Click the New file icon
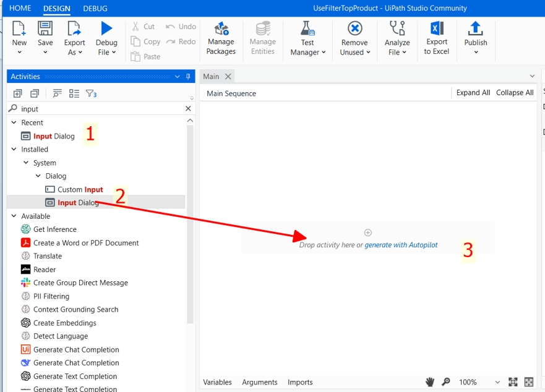The height and width of the screenshot is (392, 545). pyautogui.click(x=19, y=28)
